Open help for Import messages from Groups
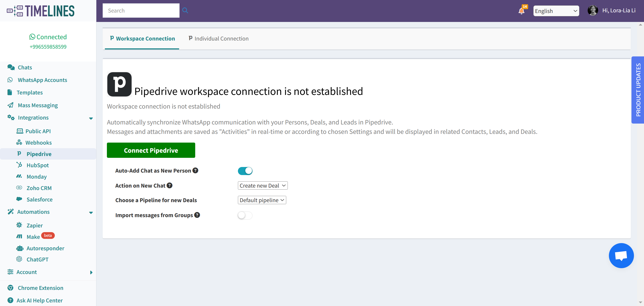644x306 pixels. coord(197,215)
